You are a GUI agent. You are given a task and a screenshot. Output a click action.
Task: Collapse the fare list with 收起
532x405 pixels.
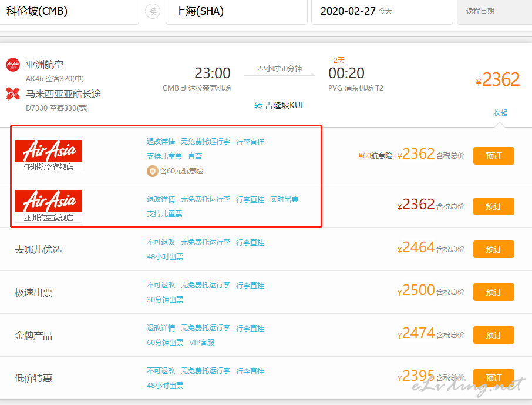coord(500,112)
